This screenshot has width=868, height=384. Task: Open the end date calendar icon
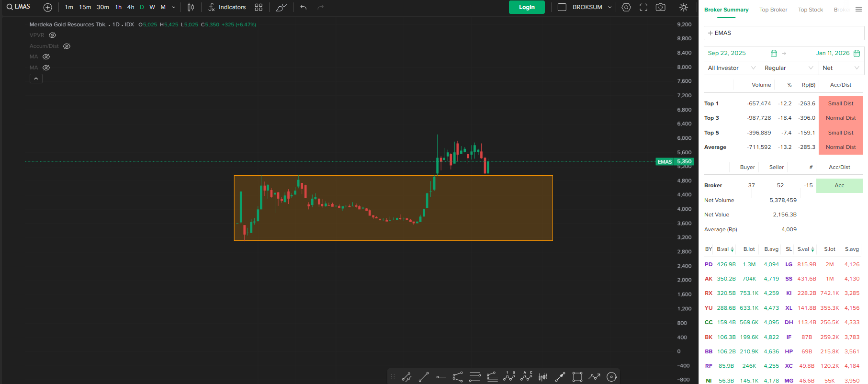click(x=857, y=53)
